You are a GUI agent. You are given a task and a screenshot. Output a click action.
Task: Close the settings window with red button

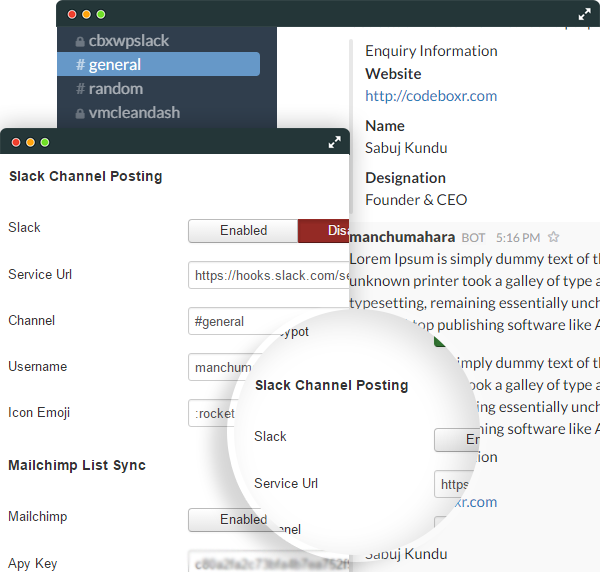(x=16, y=142)
